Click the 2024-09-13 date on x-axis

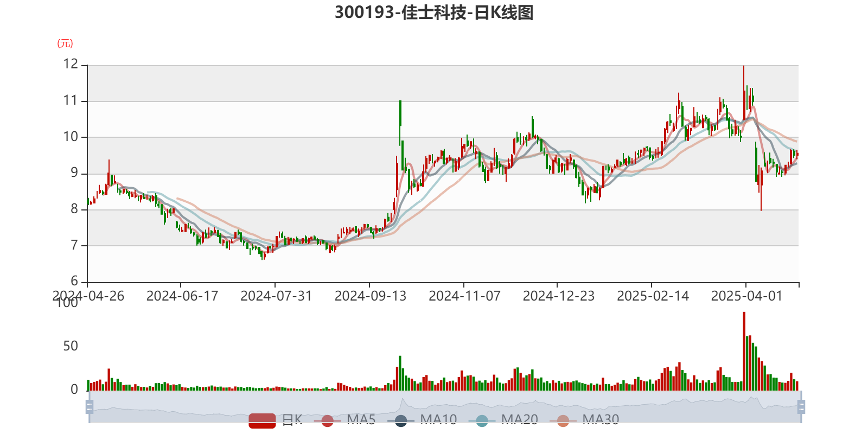tap(370, 296)
